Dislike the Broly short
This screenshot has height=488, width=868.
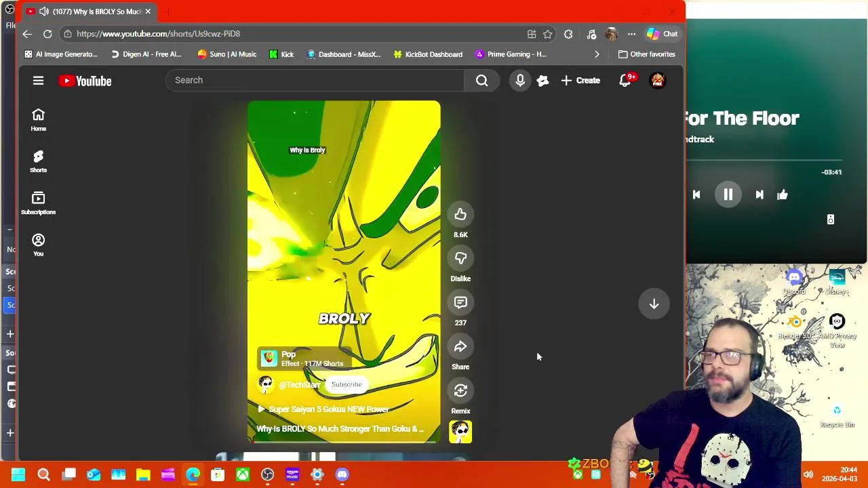click(x=460, y=258)
